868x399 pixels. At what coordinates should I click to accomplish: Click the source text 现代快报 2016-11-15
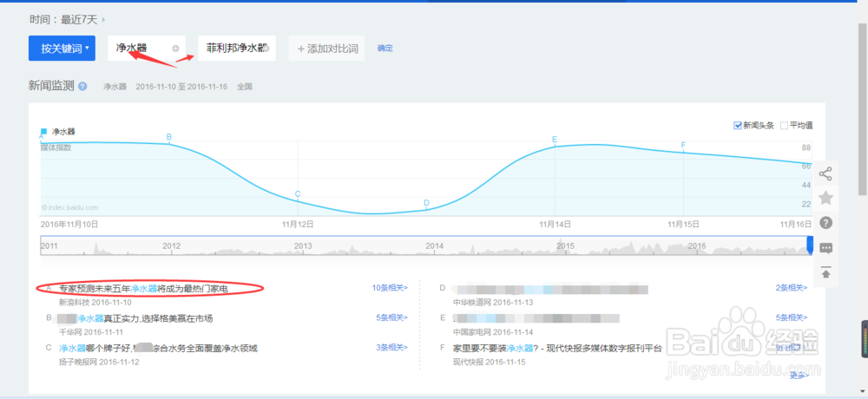(x=489, y=362)
